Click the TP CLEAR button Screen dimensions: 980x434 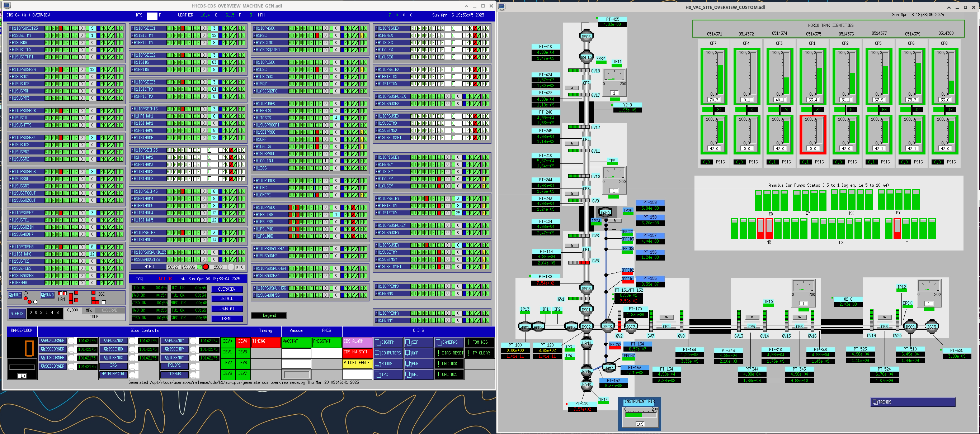click(479, 353)
